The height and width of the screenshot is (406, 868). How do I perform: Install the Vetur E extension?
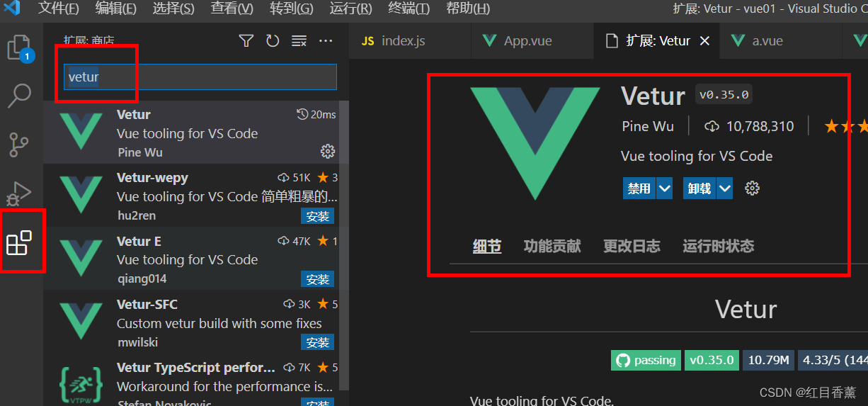point(318,279)
